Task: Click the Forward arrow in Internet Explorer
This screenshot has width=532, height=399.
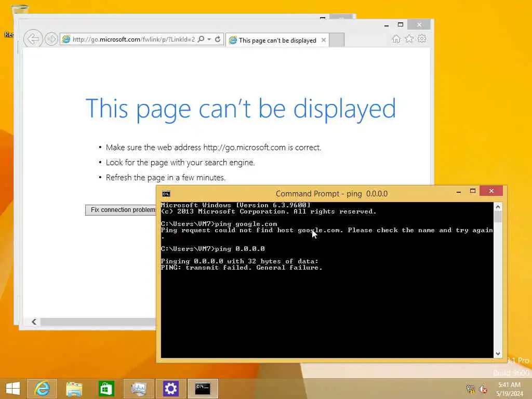Action: (51, 39)
